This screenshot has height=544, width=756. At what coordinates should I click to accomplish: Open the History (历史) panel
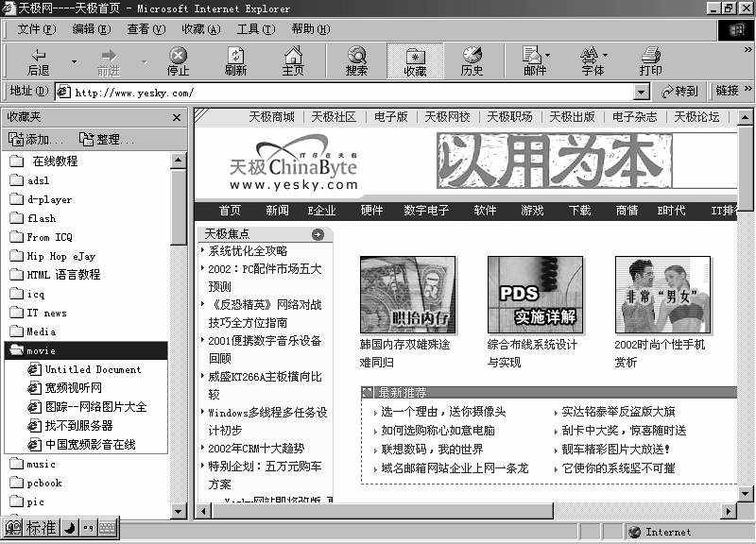point(473,59)
